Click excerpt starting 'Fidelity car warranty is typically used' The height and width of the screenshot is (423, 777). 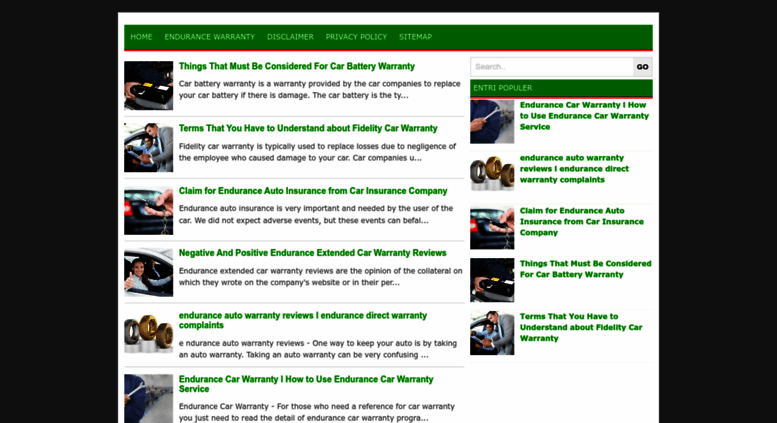coord(317,152)
